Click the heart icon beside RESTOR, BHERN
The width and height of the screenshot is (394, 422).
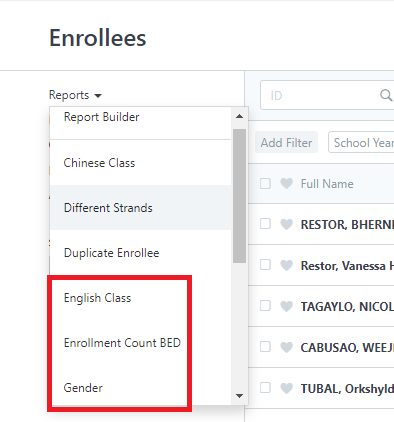click(x=286, y=224)
